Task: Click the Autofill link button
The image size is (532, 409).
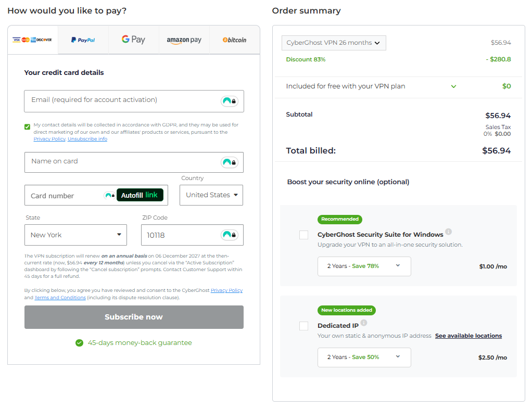Action: click(140, 195)
